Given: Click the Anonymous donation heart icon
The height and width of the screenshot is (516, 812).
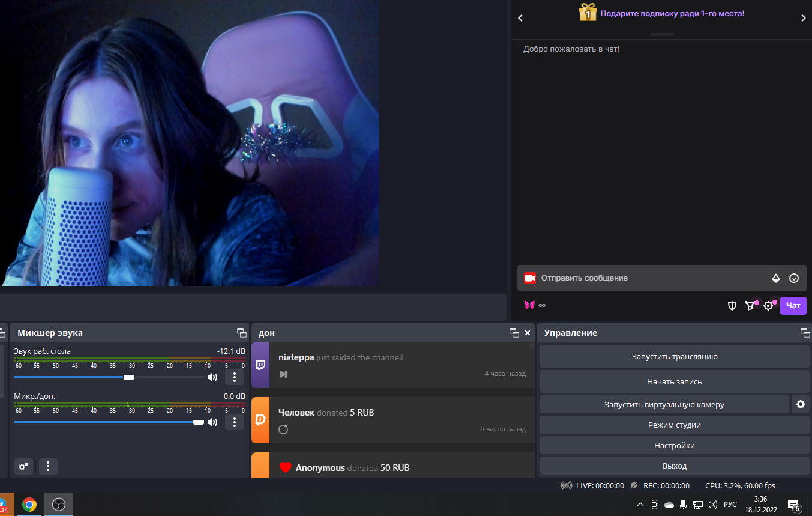Looking at the screenshot, I should [x=286, y=467].
